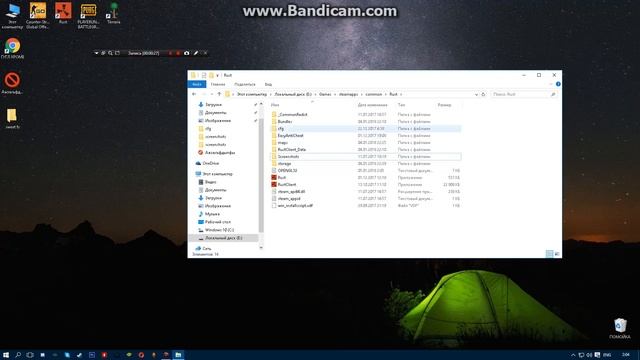The image size is (640, 360).
Task: Show hidden system tray icons
Action: [573, 355]
